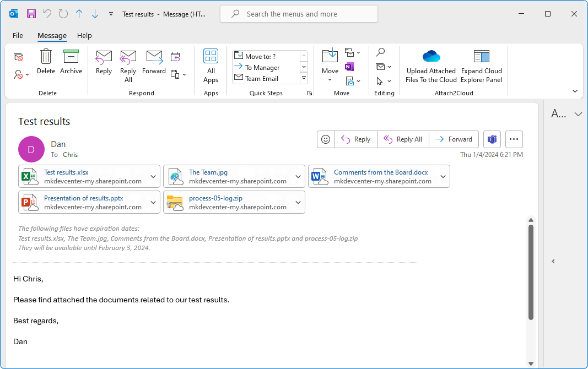Screen dimensions: 588x369
Task: Open the File menu
Action: [18, 35]
